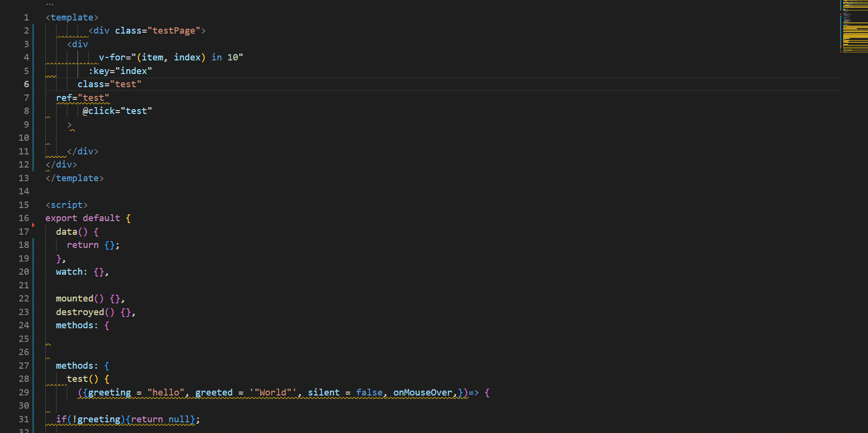
Task: Click line number 1 in the gutter
Action: (x=26, y=18)
